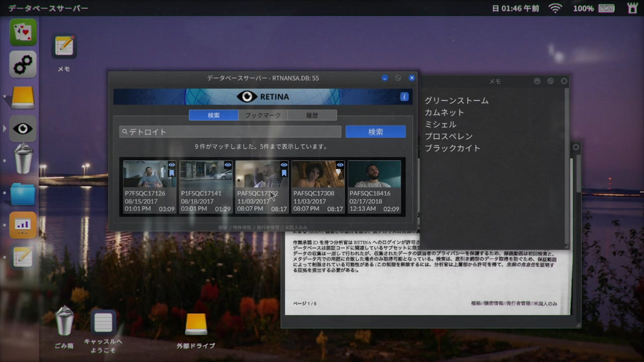Toggle bookmark on P7FSQC17126 clip
This screenshot has width=644, height=362.
[x=172, y=173]
